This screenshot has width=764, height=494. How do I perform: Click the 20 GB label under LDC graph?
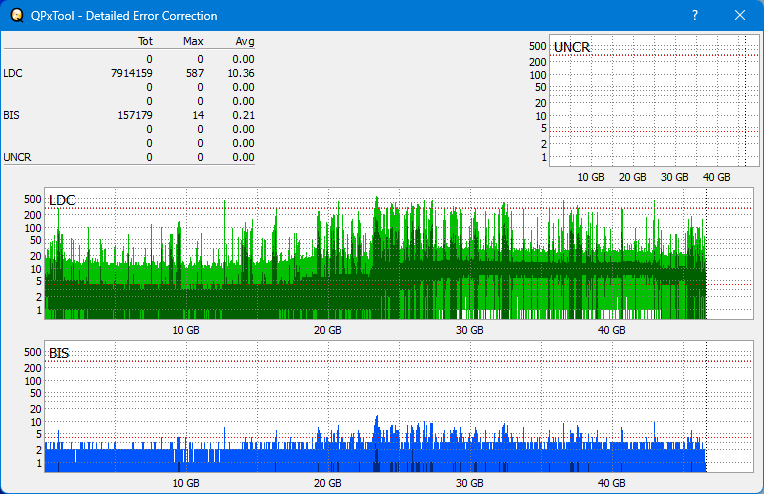327,330
